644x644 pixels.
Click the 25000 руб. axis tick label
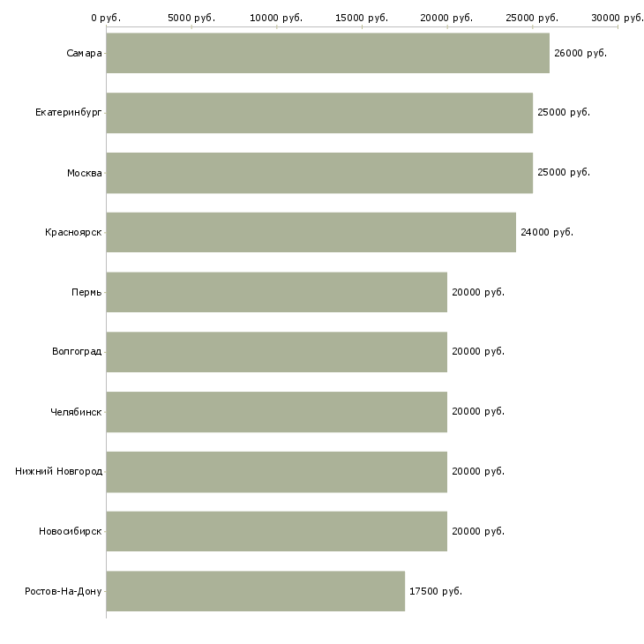click(532, 18)
